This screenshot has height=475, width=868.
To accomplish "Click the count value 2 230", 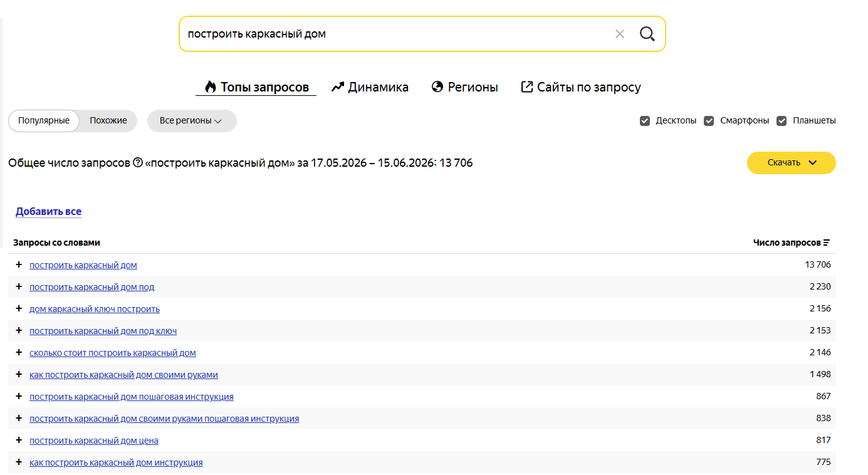I will pyautogui.click(x=820, y=286).
